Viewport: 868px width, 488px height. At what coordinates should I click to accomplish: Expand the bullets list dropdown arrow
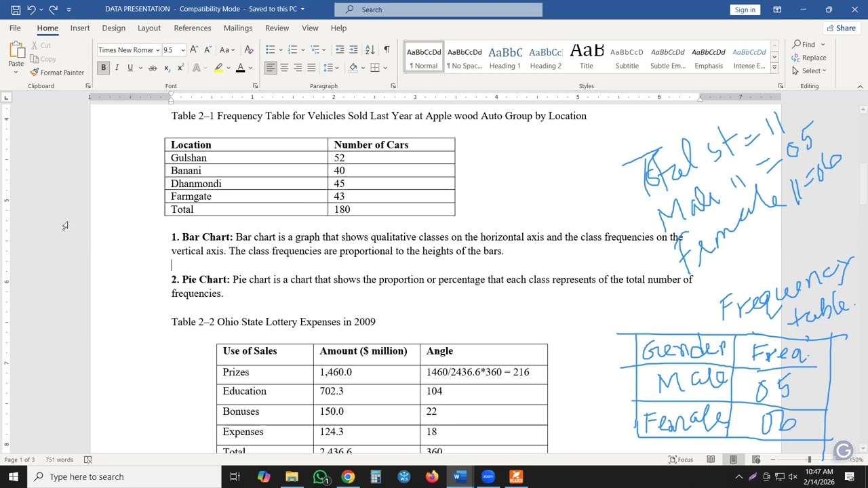(280, 49)
